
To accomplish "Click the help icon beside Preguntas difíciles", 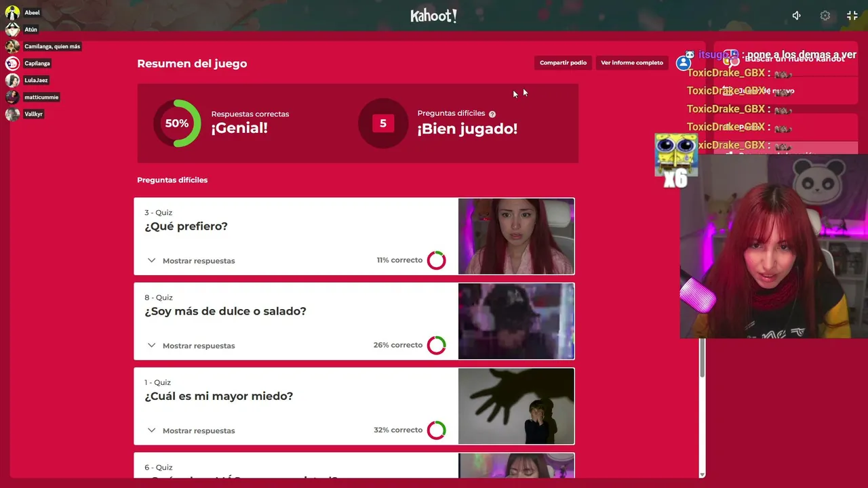I will 492,114.
